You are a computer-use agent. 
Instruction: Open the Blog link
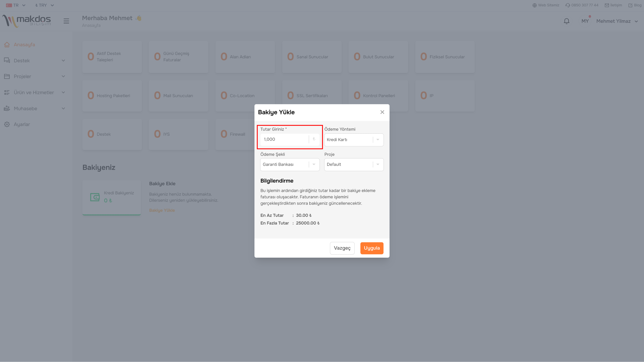coord(635,5)
